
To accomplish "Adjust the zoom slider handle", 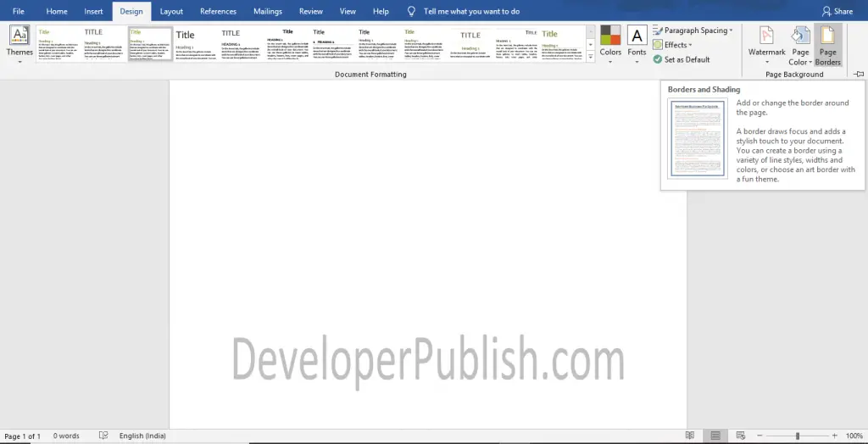I will click(x=798, y=436).
